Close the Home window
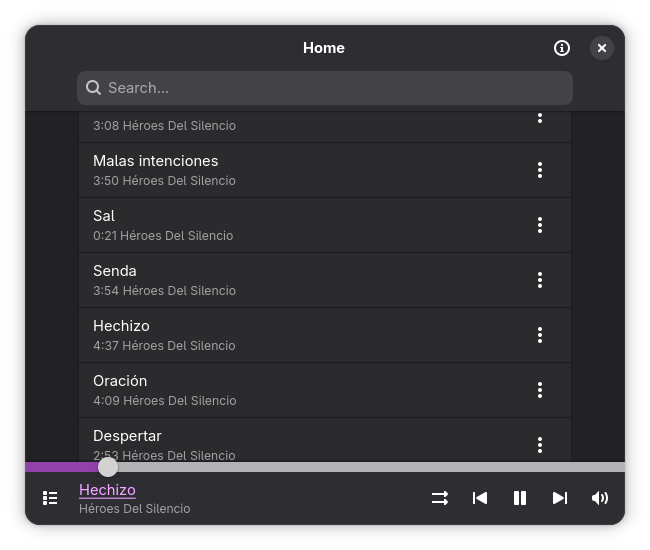The height and width of the screenshot is (550, 650). click(x=602, y=48)
